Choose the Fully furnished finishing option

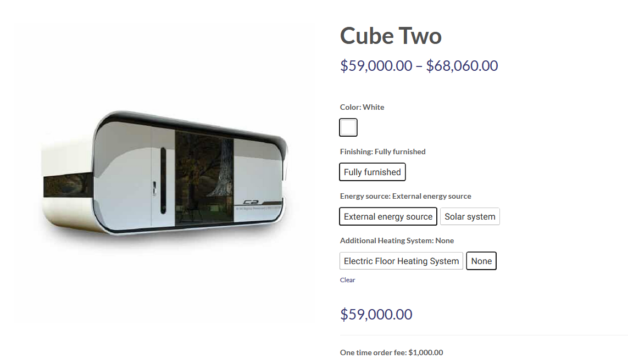tap(373, 172)
